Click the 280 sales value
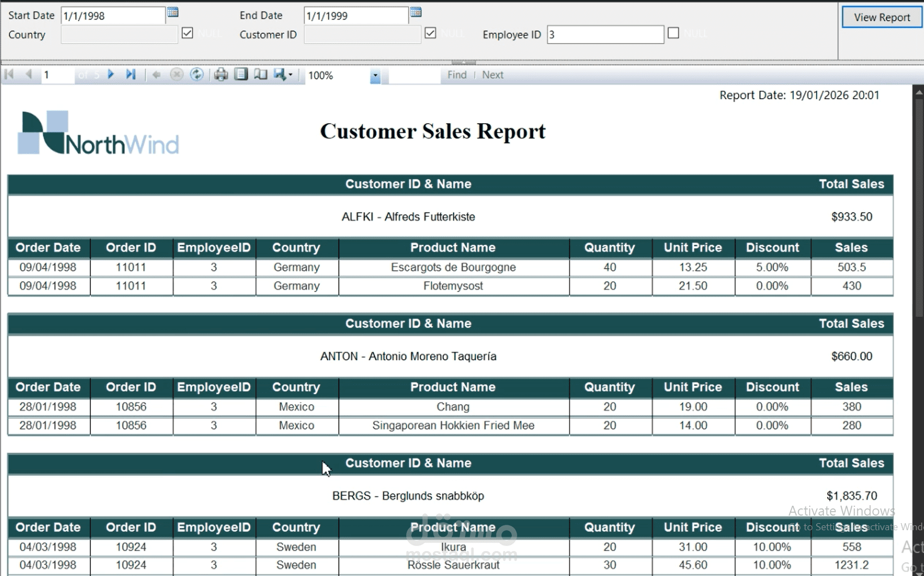 click(852, 426)
